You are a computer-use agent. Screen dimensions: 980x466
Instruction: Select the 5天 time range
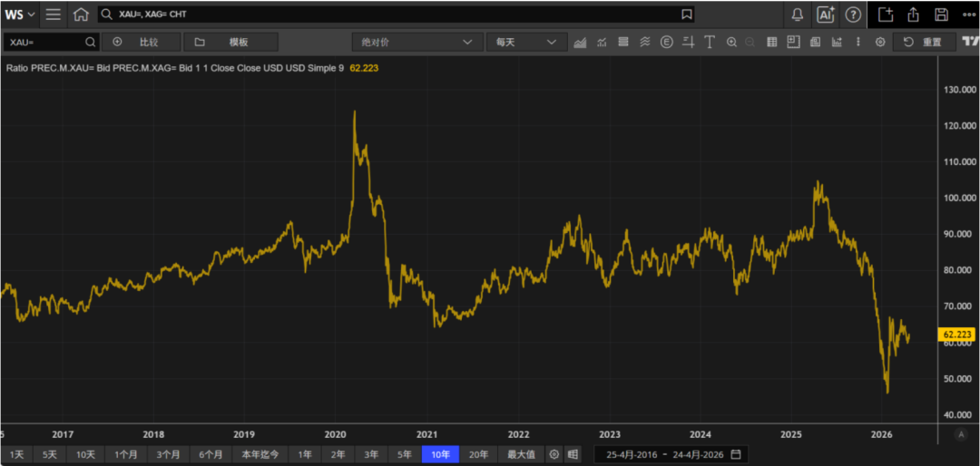pyautogui.click(x=50, y=454)
